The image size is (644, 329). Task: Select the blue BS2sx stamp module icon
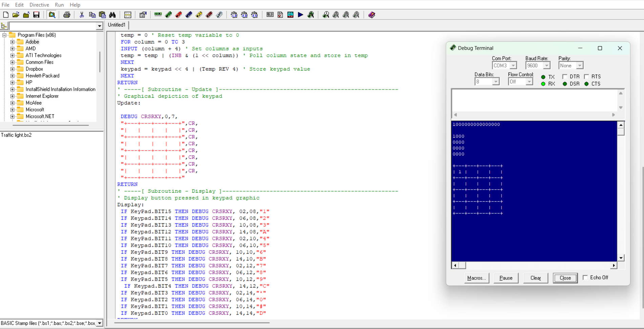(189, 15)
